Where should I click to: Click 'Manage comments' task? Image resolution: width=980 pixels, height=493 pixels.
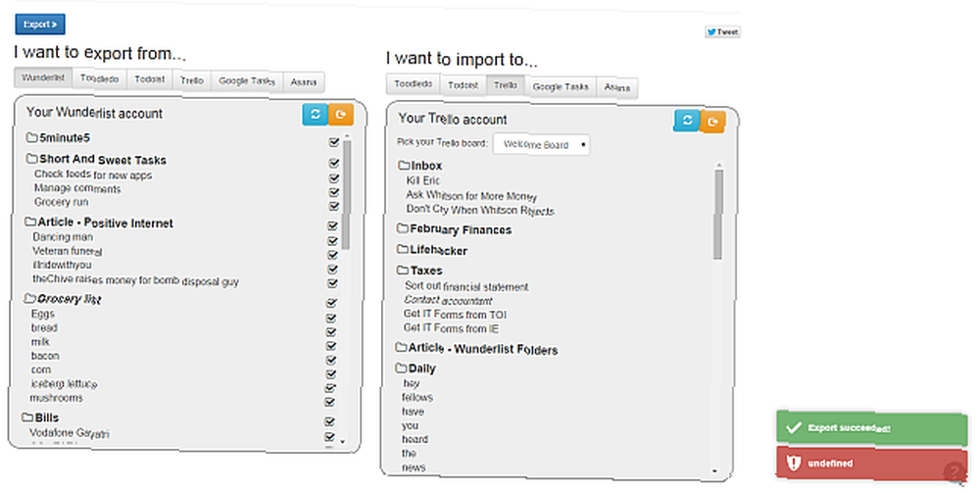click(77, 188)
